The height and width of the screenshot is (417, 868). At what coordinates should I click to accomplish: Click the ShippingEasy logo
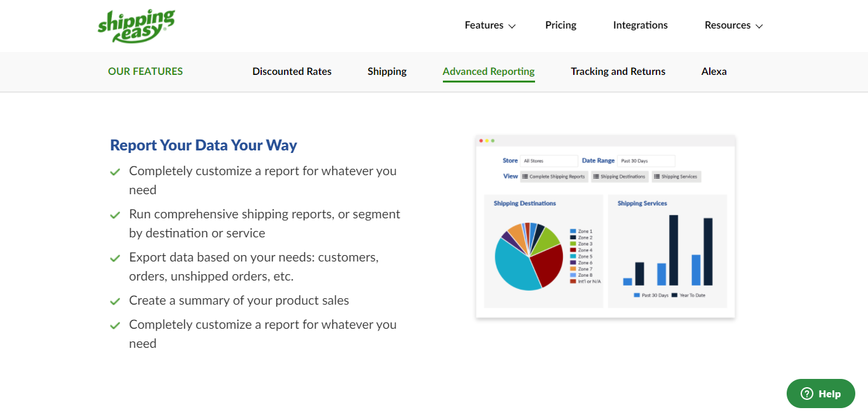pyautogui.click(x=136, y=26)
